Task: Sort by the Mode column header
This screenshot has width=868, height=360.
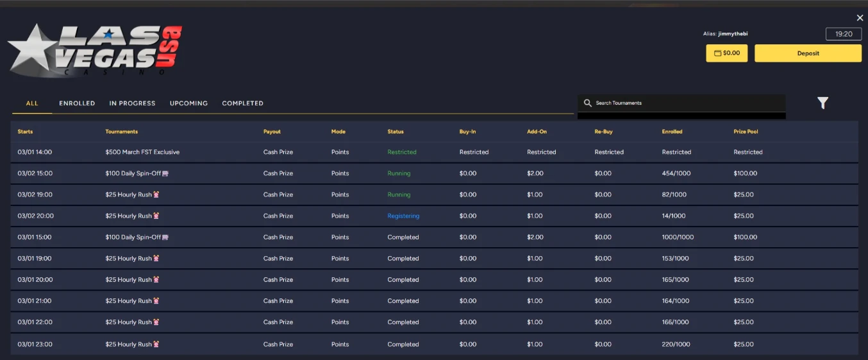Action: 338,132
